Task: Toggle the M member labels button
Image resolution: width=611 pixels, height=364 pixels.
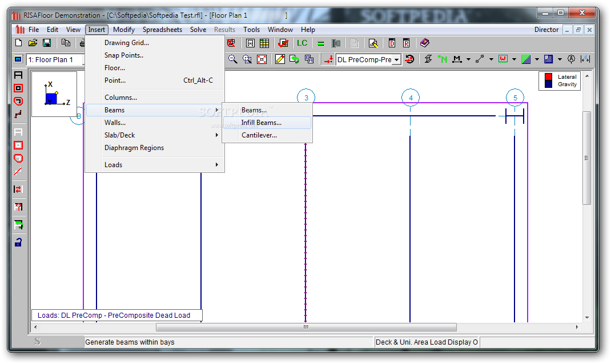Action: pyautogui.click(x=457, y=59)
